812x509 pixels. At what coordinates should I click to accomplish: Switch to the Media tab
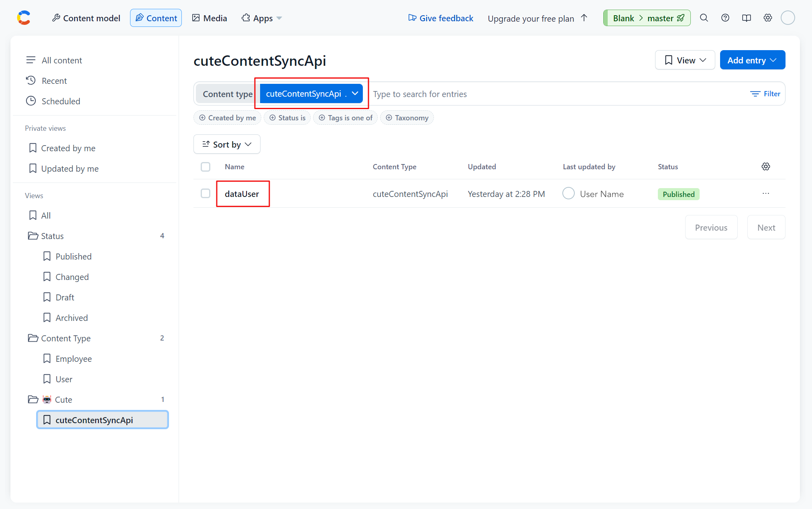[x=210, y=18]
